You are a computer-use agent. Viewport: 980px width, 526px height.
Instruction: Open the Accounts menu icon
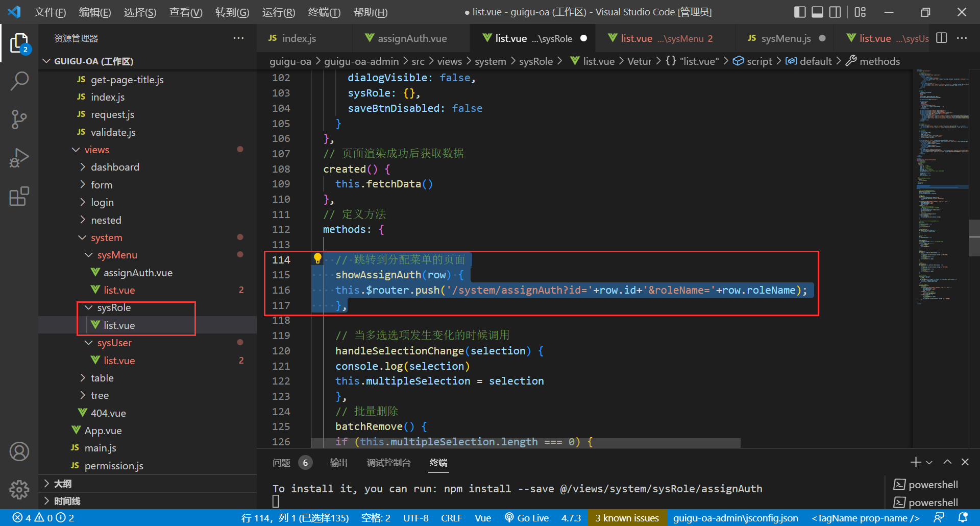(19, 451)
